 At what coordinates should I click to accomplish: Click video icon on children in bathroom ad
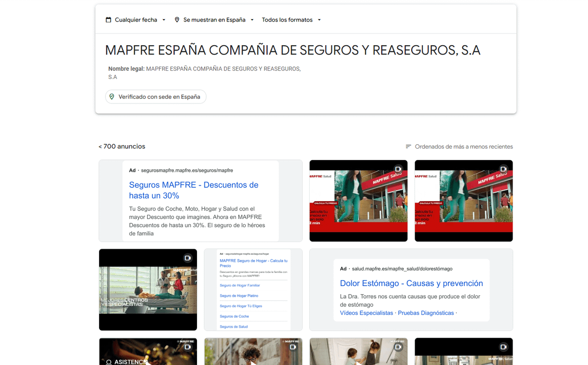pyautogui.click(x=398, y=347)
